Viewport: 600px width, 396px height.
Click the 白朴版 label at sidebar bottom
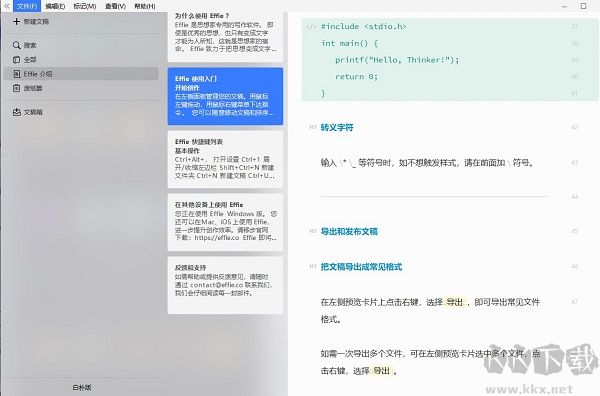point(82,387)
